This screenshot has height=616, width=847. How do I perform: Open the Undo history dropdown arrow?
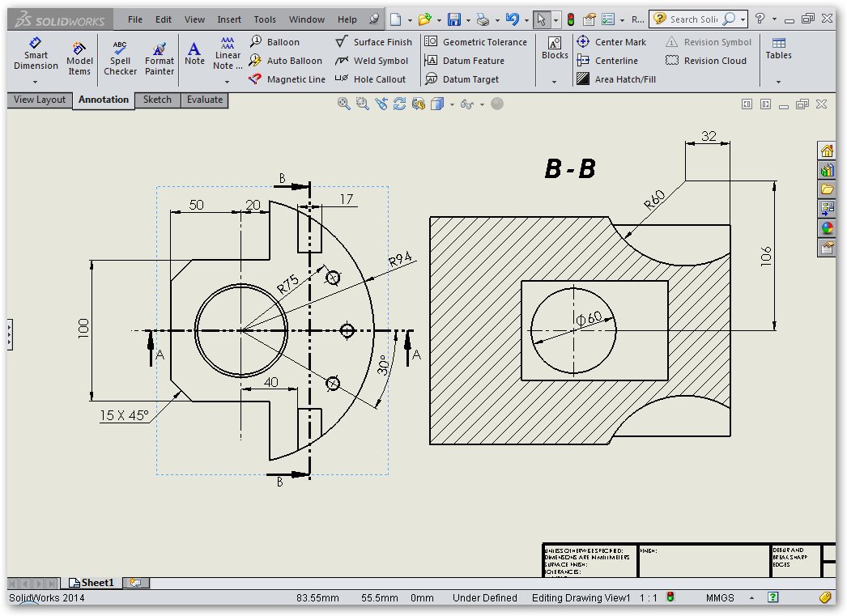tap(526, 20)
